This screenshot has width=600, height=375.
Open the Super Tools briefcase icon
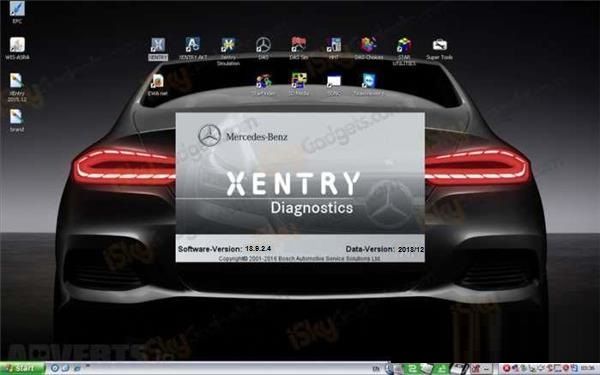439,49
